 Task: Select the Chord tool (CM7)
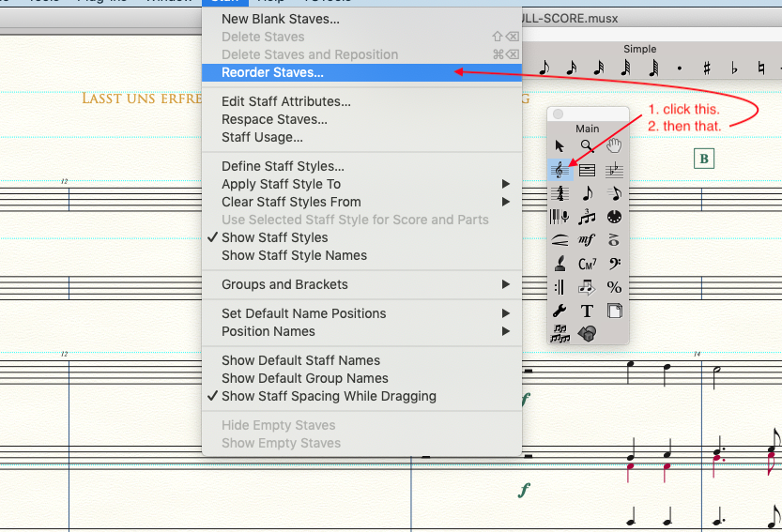(x=587, y=264)
